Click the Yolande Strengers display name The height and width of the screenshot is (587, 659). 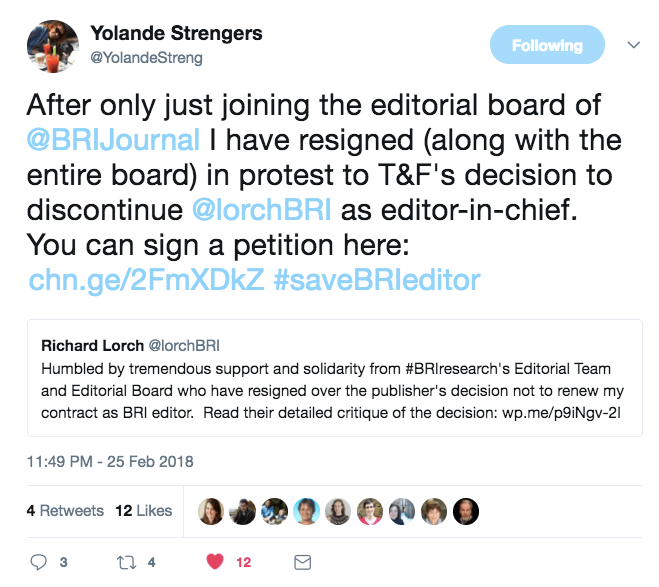(x=175, y=33)
